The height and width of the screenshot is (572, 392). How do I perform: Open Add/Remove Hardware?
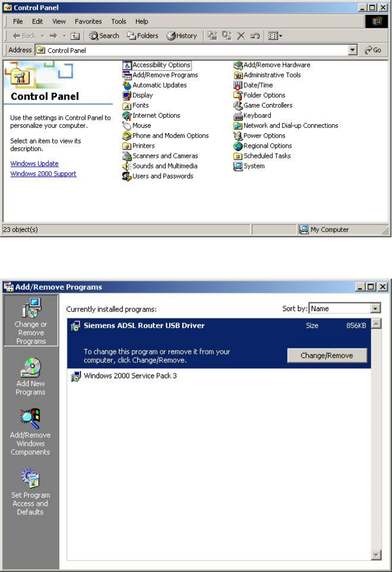[x=272, y=65]
